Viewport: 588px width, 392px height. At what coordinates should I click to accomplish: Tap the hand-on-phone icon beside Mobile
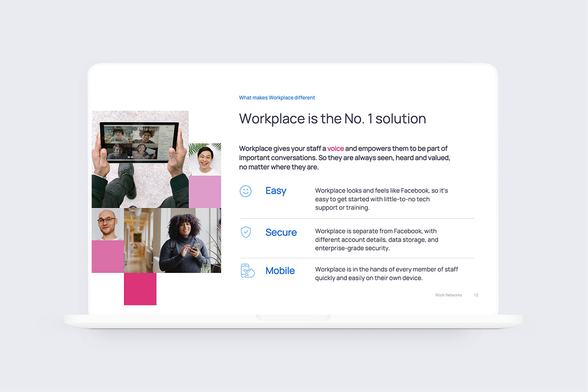click(248, 270)
